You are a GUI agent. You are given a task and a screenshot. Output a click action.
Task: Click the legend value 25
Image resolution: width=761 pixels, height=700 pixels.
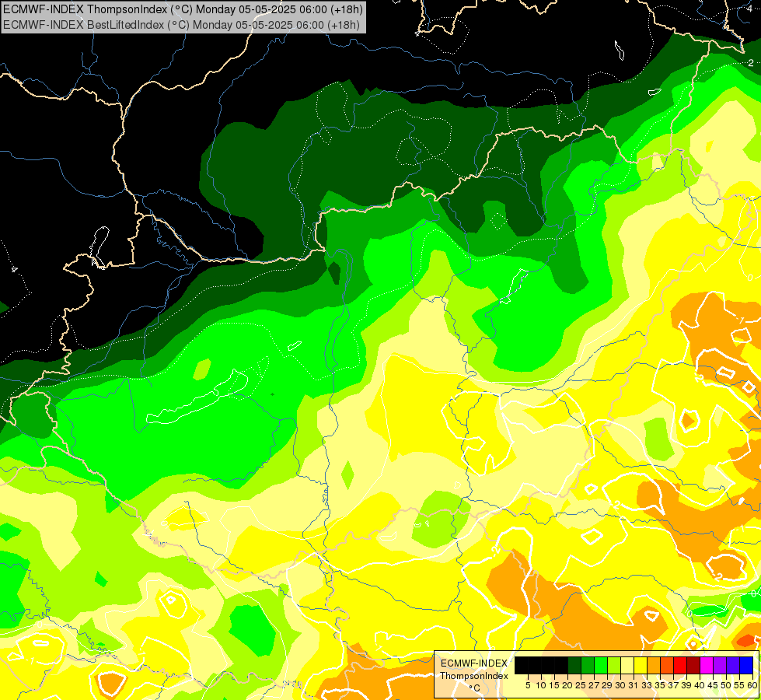tap(581, 685)
